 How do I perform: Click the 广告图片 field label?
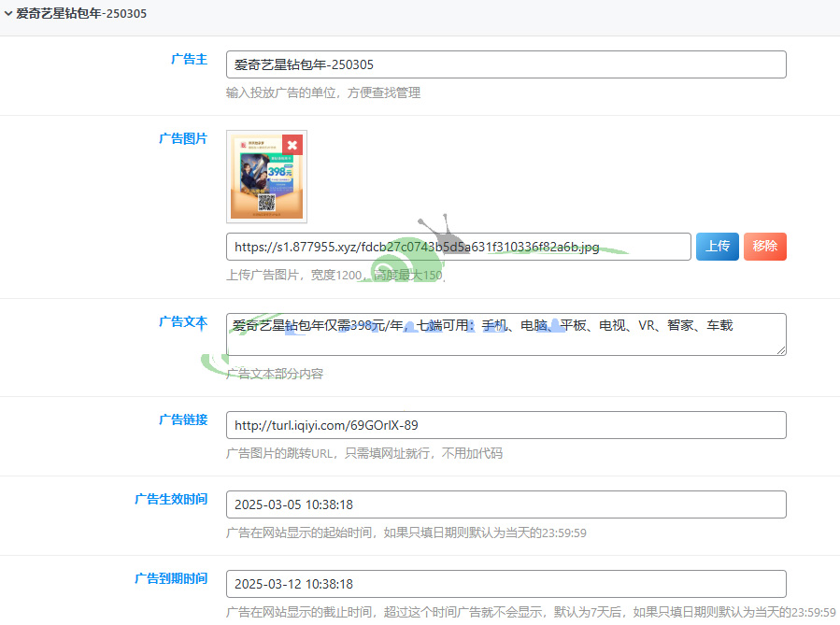pos(183,138)
